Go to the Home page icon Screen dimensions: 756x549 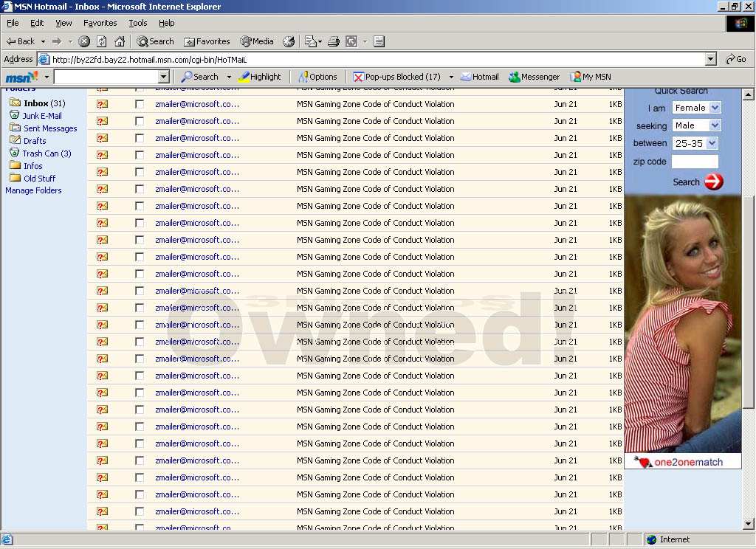click(x=120, y=41)
